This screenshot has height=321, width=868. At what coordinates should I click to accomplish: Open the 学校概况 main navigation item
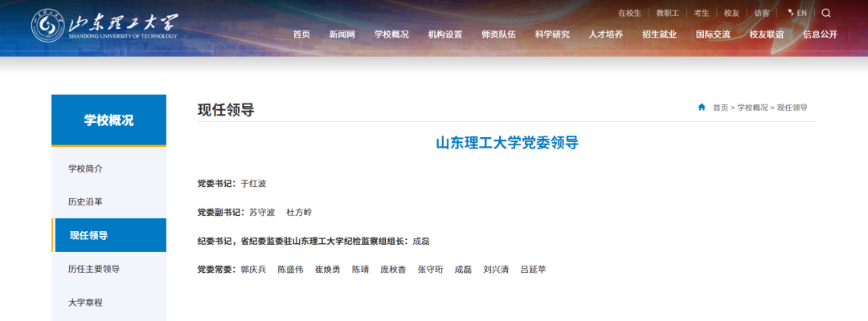391,35
